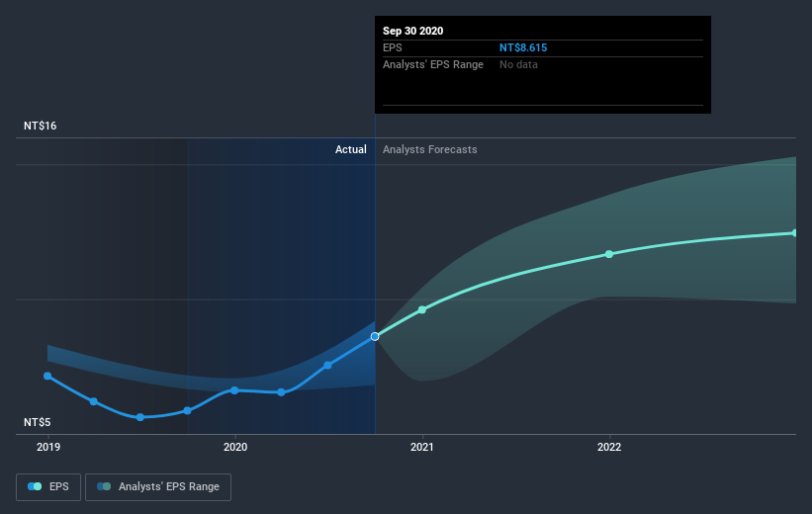Toggle the EPS legend series

48,487
